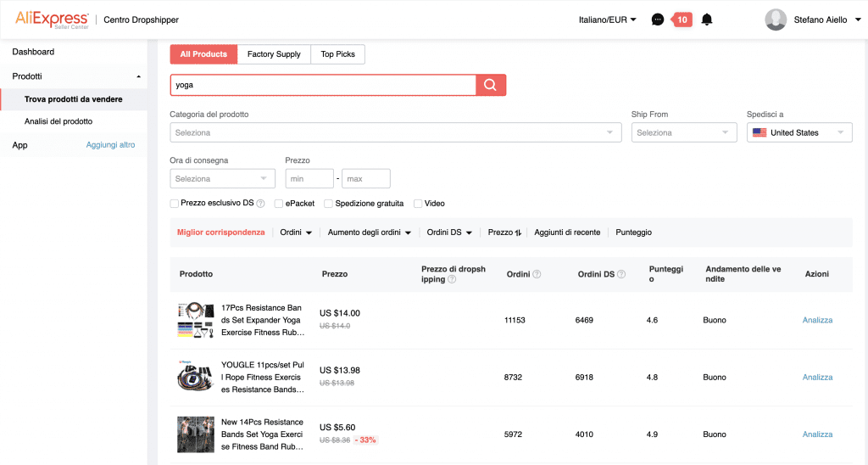Click the Aggiungi altro link

(x=110, y=145)
